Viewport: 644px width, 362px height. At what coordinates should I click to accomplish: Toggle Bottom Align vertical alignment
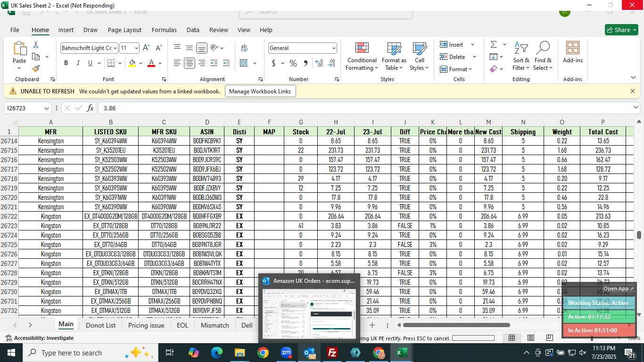(x=202, y=48)
